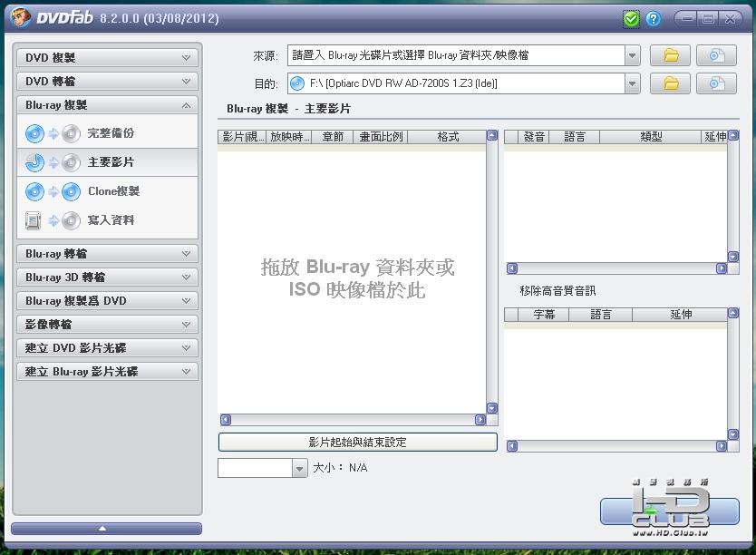Expand the DVD 複製 section
Image resolution: width=756 pixels, height=555 pixels.
click(x=108, y=57)
